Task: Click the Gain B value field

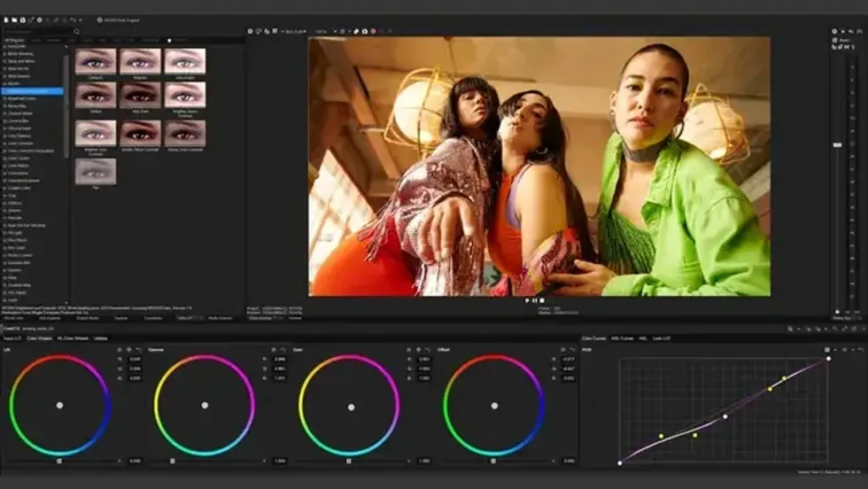Action: 424,378
